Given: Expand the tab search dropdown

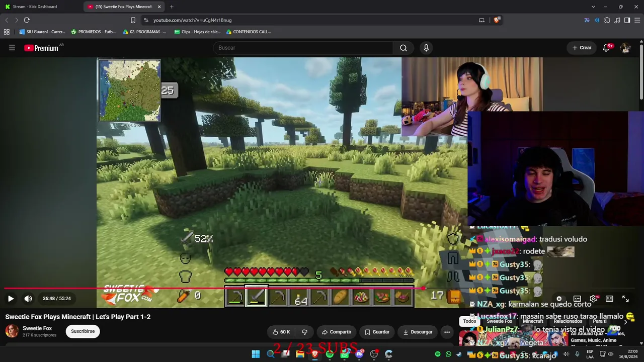Looking at the screenshot, I should pos(593,7).
